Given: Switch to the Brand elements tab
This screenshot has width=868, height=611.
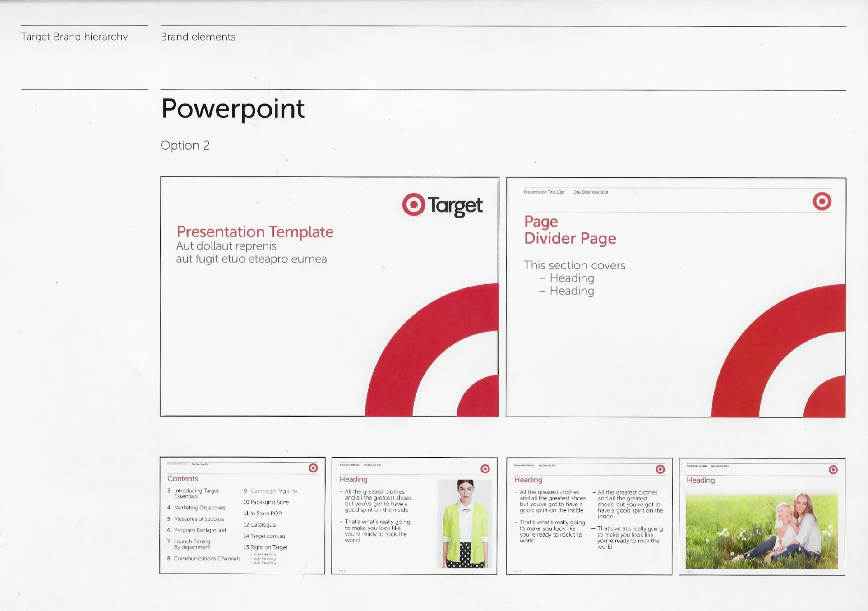Looking at the screenshot, I should [x=198, y=37].
